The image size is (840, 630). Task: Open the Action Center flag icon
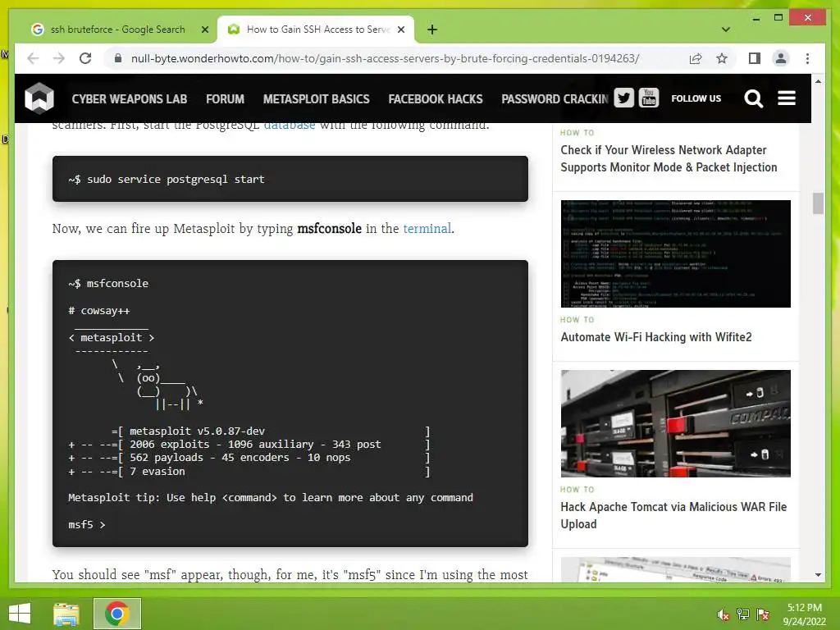click(763, 614)
